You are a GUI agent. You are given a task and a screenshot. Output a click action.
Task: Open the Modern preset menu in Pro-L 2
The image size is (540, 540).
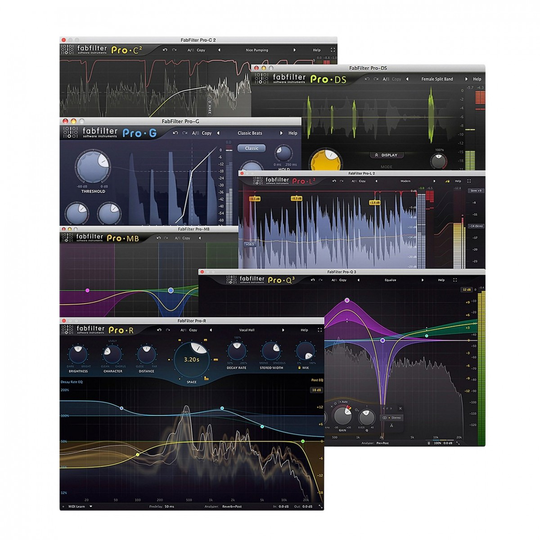point(405,181)
